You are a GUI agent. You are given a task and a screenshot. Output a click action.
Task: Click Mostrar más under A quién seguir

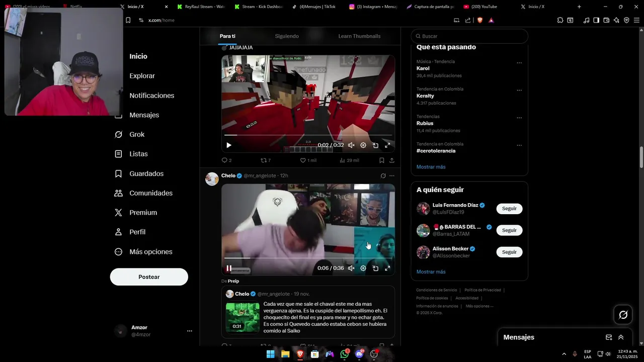pos(431,272)
